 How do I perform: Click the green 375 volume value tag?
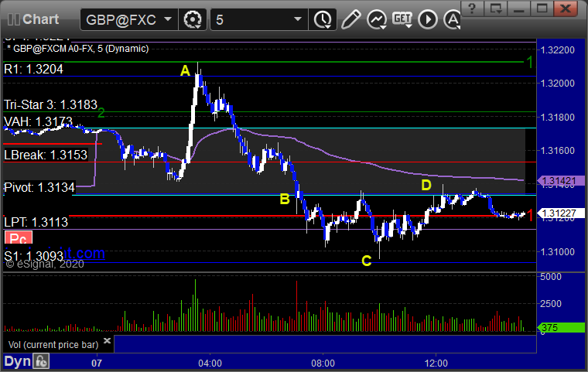561,327
